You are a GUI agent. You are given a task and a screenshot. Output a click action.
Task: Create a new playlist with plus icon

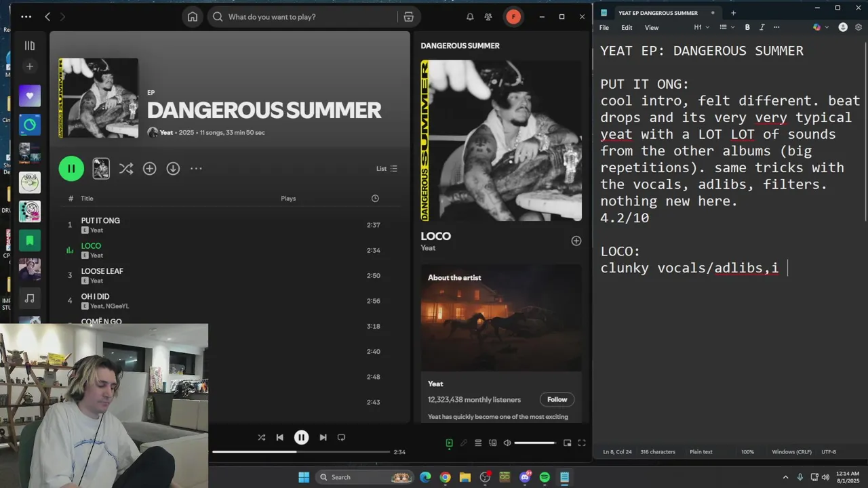30,66
